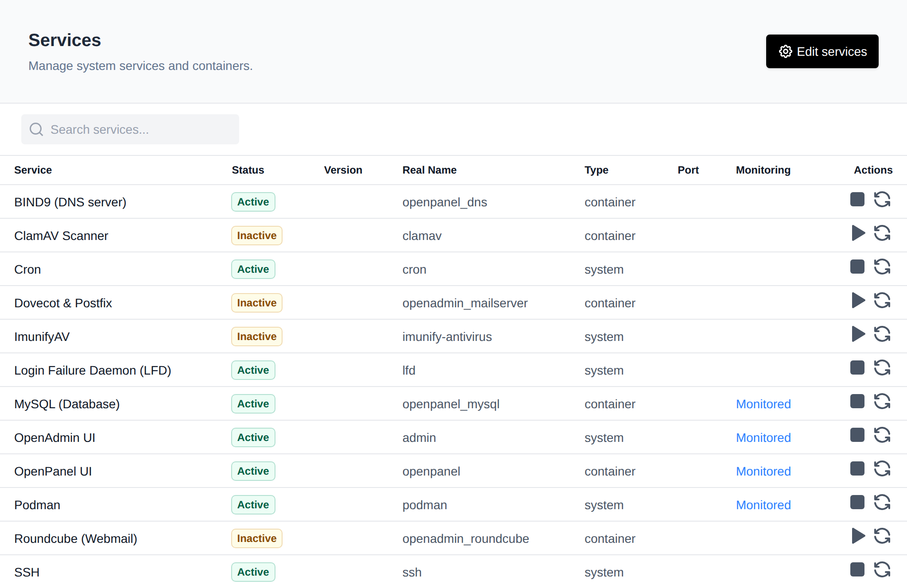The width and height of the screenshot is (907, 588).
Task: Click the Real Name column header
Action: 430,170
